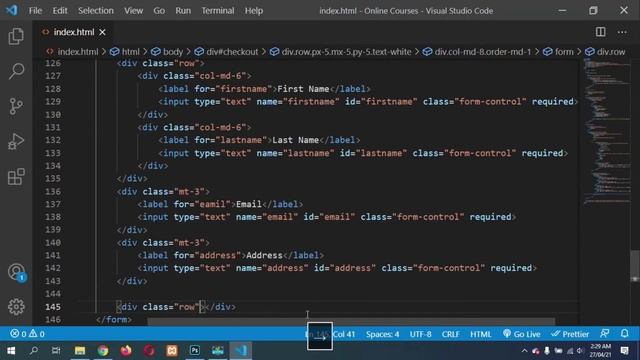Expand the html breadcrumb
640x360 pixels.
pos(125,52)
